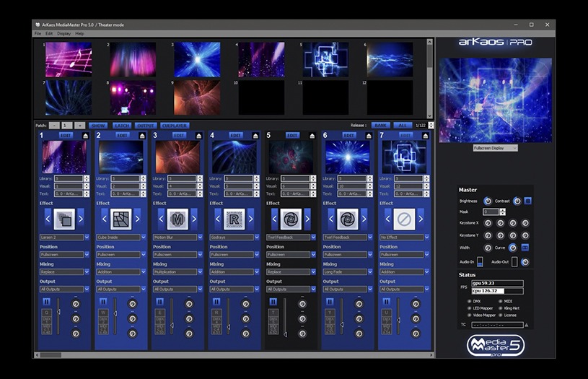Open the Position dropdown on layer 4
Image resolution: width=588 pixels, height=379 pixels.
point(234,254)
